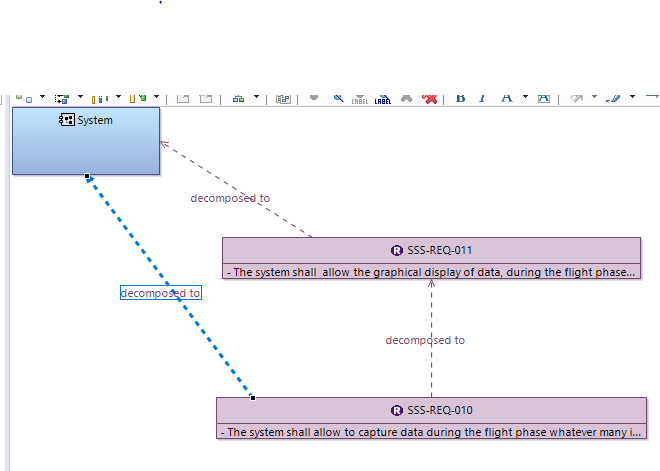The image size is (660, 471).
Task: Click the tree hierarchy layout icon
Action: pos(239,99)
